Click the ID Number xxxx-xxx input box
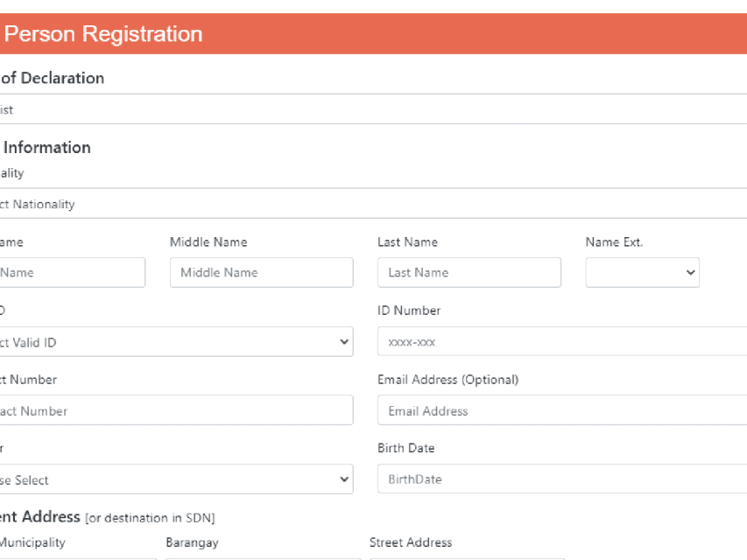 tap(560, 342)
